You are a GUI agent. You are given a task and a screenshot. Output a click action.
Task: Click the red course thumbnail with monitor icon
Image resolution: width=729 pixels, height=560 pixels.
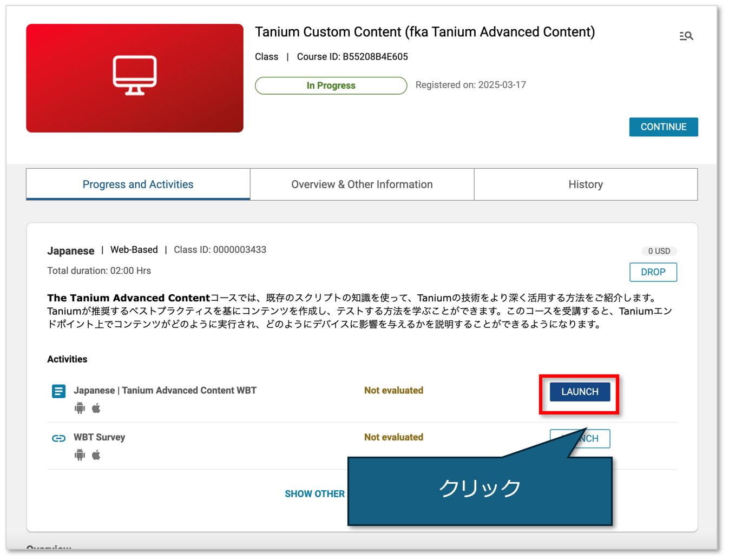135,78
